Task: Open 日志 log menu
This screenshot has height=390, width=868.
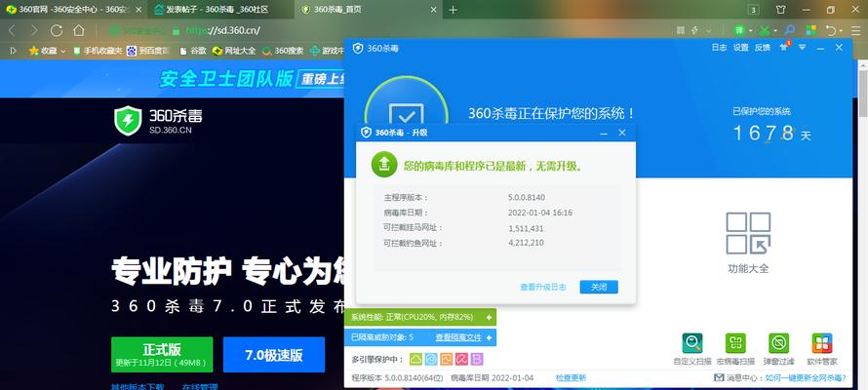Action: (x=719, y=48)
